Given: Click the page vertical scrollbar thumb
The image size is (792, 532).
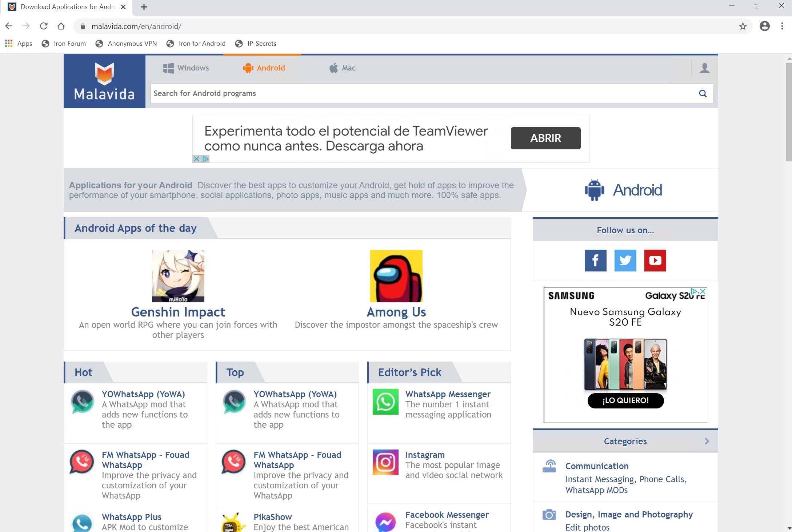Looking at the screenshot, I should coord(788,112).
